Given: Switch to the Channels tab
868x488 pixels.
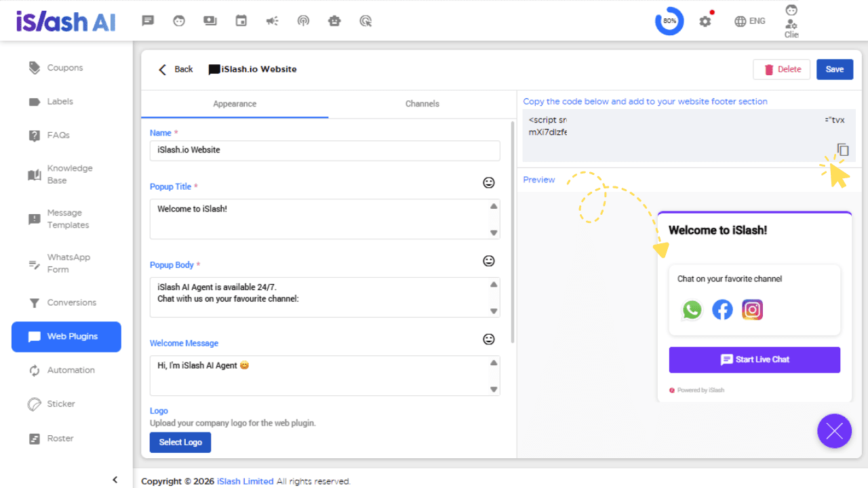Looking at the screenshot, I should click(422, 104).
